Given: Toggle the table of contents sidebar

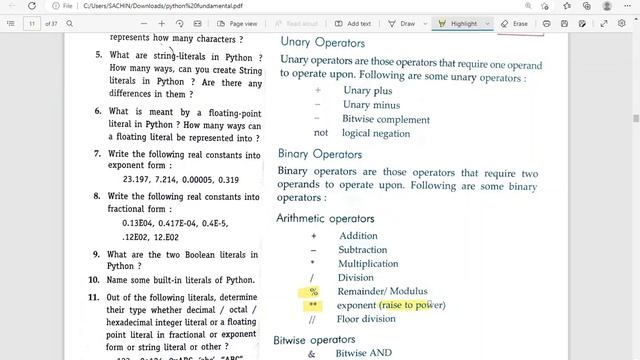Looking at the screenshot, I should pyautogui.click(x=11, y=24).
